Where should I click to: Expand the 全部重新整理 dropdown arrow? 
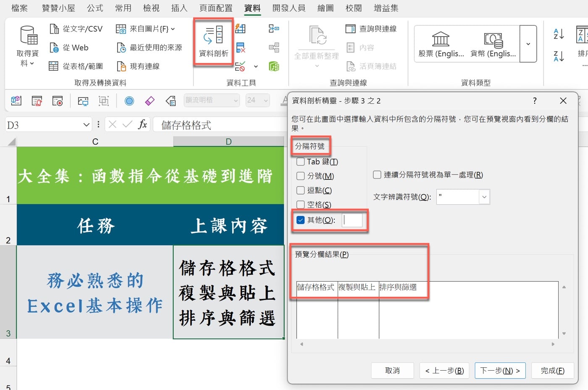point(317,66)
